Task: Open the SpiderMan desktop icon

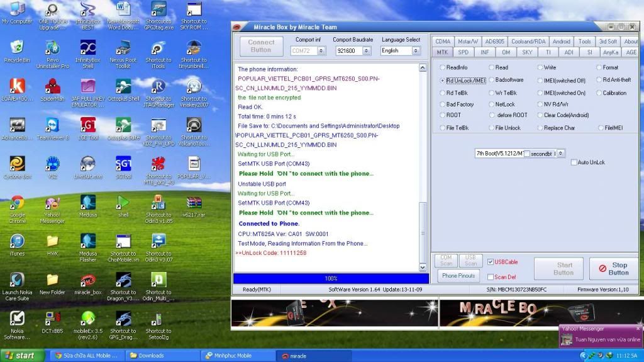Action: (53, 91)
